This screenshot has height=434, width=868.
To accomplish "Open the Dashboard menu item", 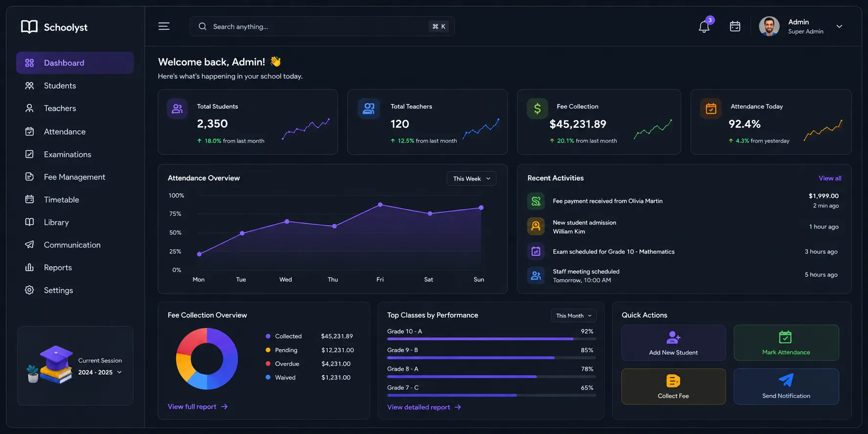I will [x=75, y=63].
